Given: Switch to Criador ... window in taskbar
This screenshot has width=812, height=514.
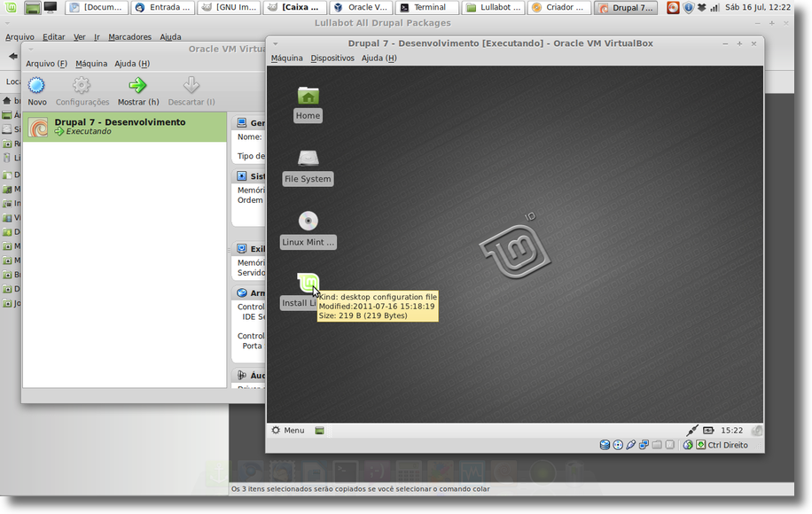Looking at the screenshot, I should [558, 7].
